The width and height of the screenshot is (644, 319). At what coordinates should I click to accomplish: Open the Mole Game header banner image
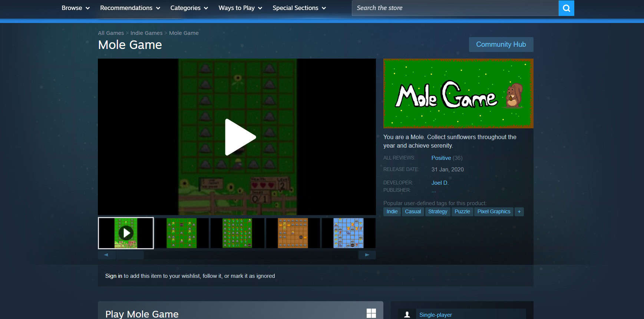[458, 93]
